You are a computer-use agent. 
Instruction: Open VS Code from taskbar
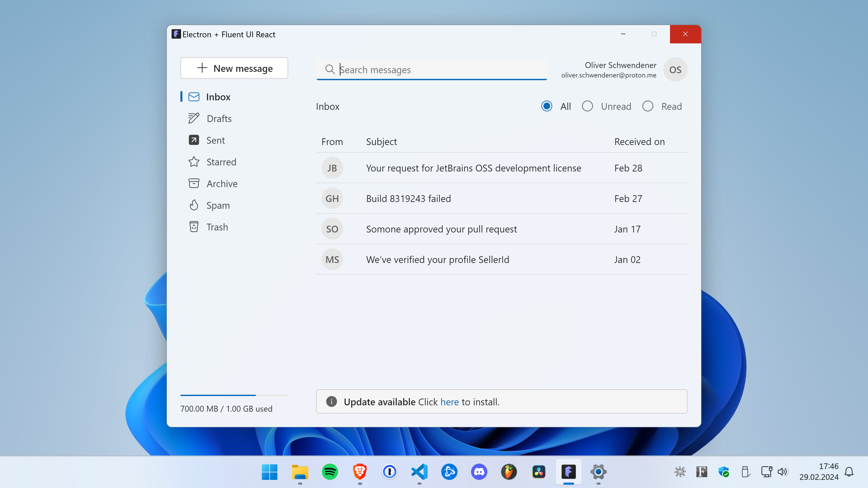click(x=419, y=471)
